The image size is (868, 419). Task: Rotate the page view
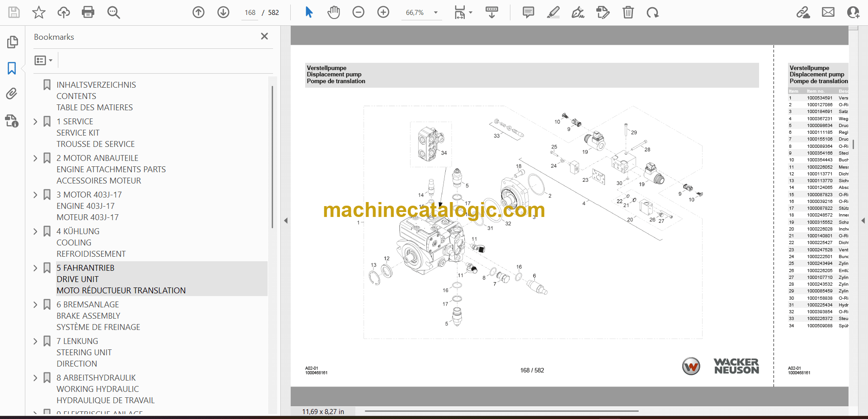[652, 12]
